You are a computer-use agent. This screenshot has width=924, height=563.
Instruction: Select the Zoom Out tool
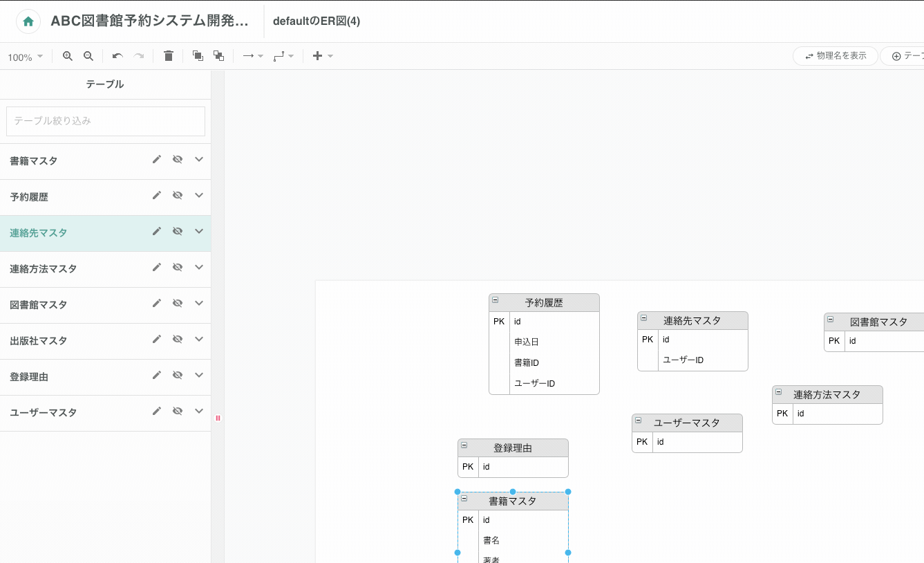(x=88, y=55)
